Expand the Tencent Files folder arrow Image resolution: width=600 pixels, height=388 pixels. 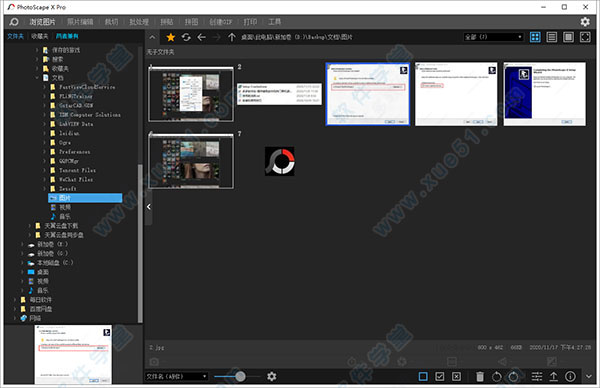click(44, 170)
